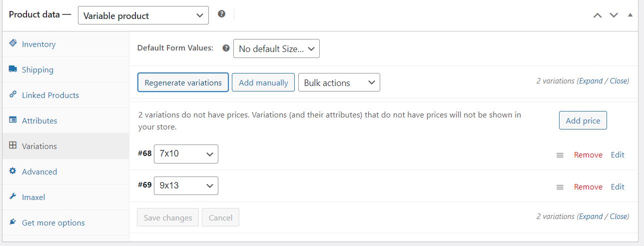Switch to the Inventory tab
This screenshot has height=246, width=644.
coord(38,44)
